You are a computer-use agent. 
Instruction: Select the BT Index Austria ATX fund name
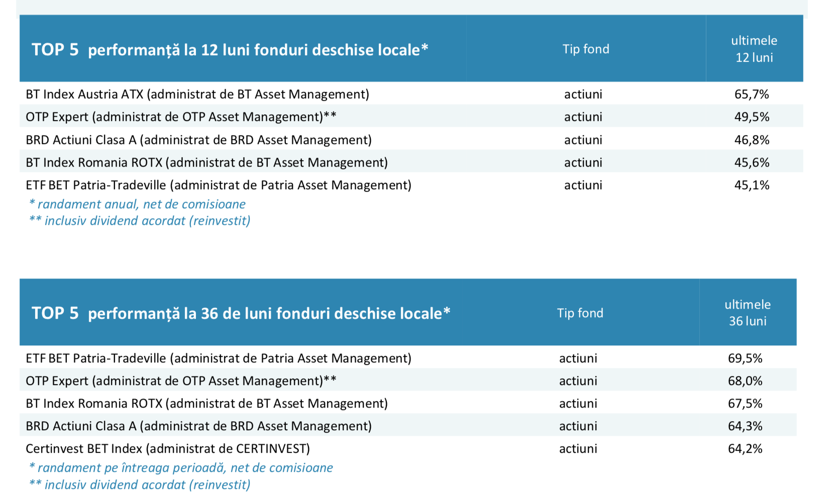click(x=197, y=94)
